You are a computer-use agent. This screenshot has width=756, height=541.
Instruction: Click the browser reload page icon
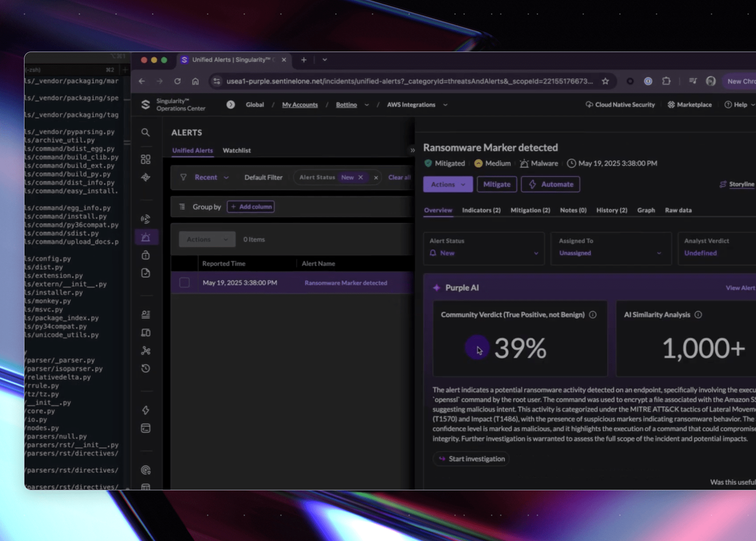click(177, 81)
